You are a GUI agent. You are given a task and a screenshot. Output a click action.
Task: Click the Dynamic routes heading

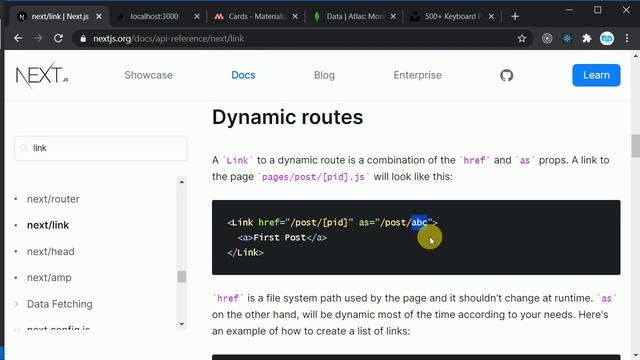(287, 117)
